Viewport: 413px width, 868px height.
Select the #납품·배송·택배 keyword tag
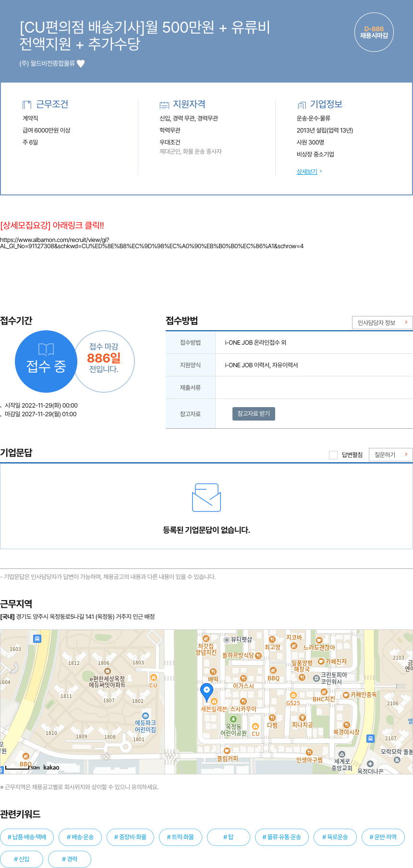tap(27, 837)
